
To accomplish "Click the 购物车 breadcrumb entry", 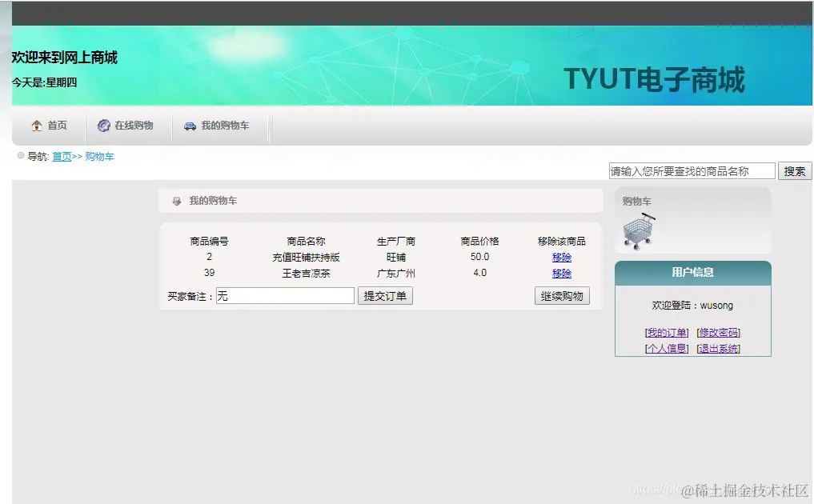I will [98, 157].
